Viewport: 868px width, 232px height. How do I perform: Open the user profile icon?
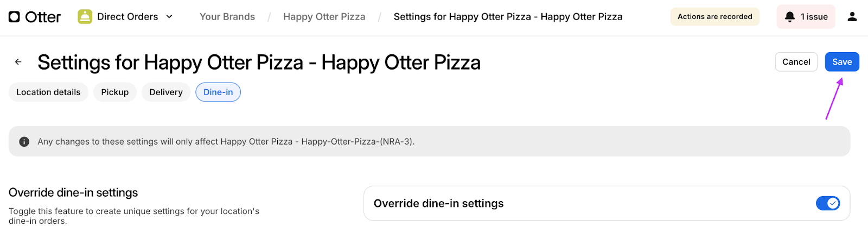click(x=852, y=17)
